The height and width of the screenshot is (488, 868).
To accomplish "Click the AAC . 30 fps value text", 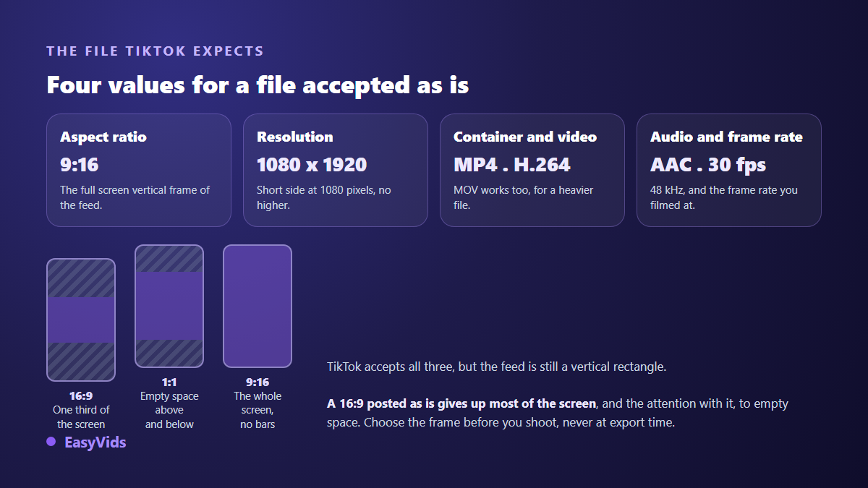I will [x=708, y=165].
